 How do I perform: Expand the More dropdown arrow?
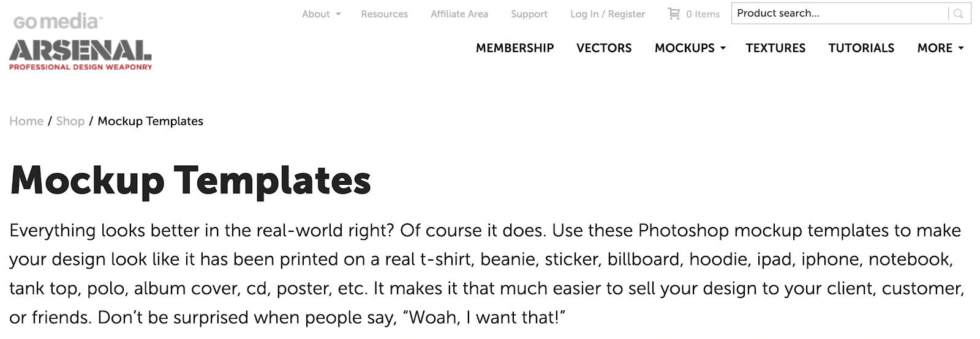(960, 48)
